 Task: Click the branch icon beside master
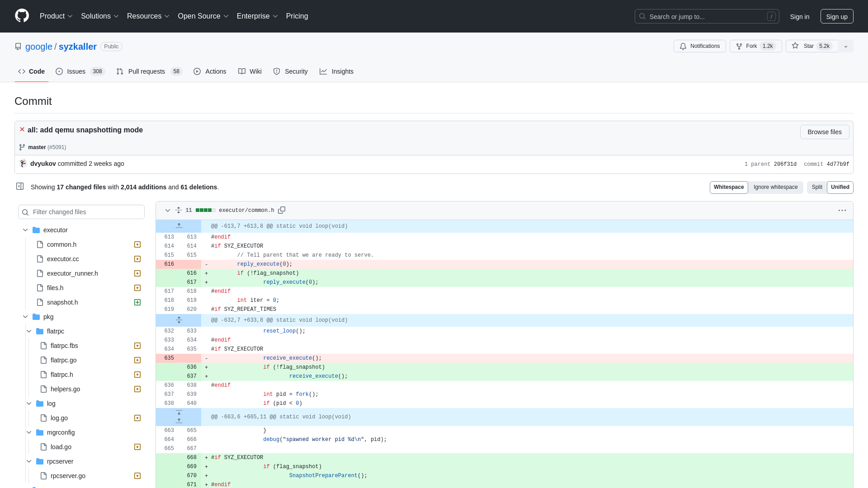[x=22, y=147]
